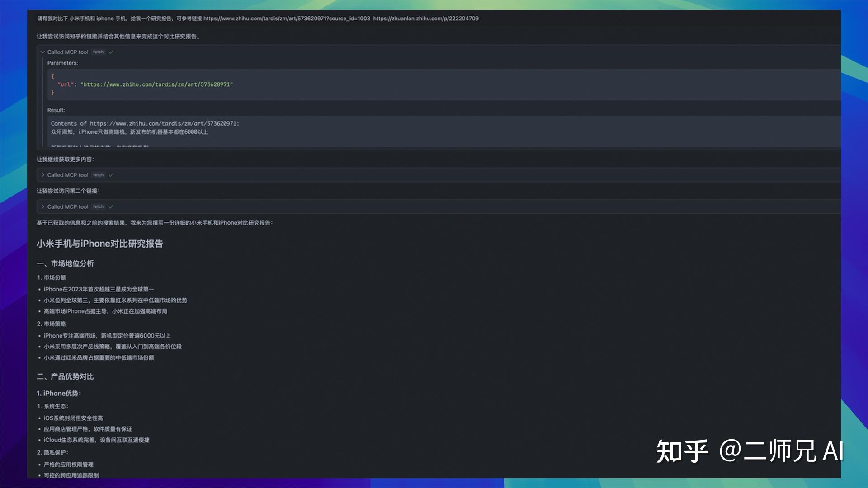Open the zhuanlan.zhihu.com link in the prompt
868x488 pixels.
pos(427,19)
